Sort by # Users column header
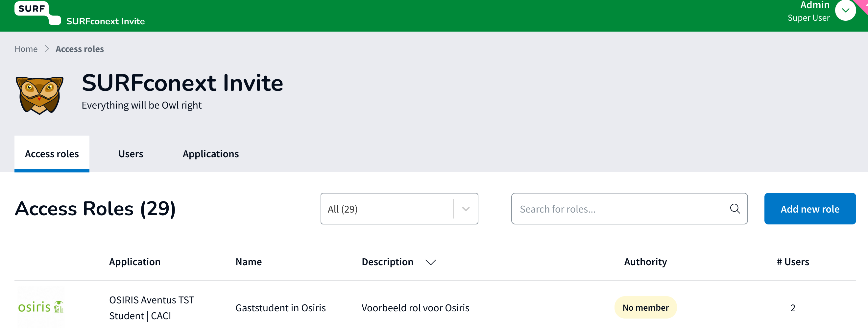The image size is (868, 335). [793, 262]
